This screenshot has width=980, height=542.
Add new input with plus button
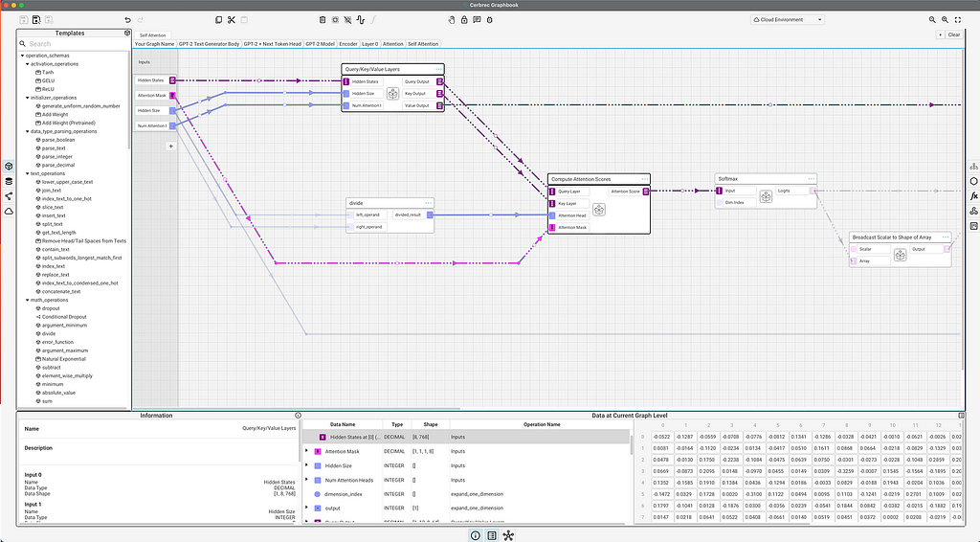tap(170, 147)
